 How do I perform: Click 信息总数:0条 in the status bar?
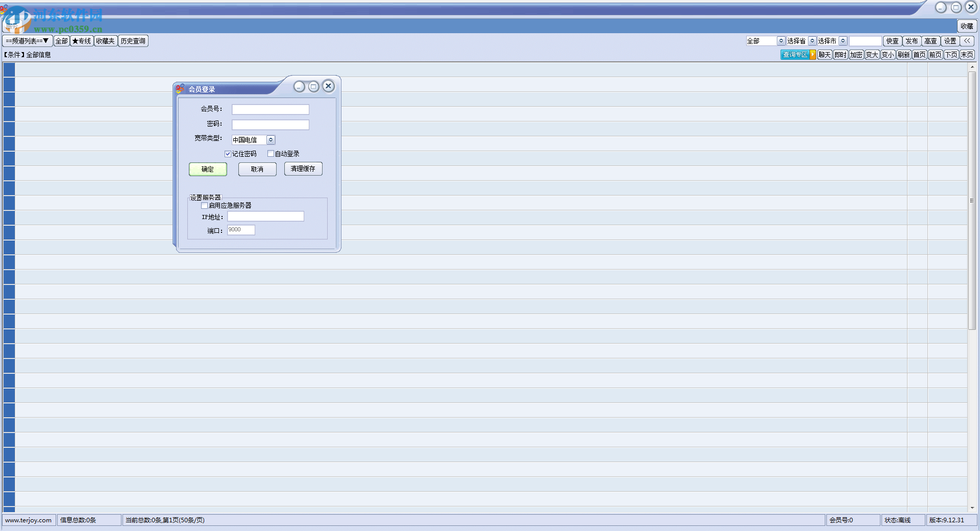click(x=78, y=520)
